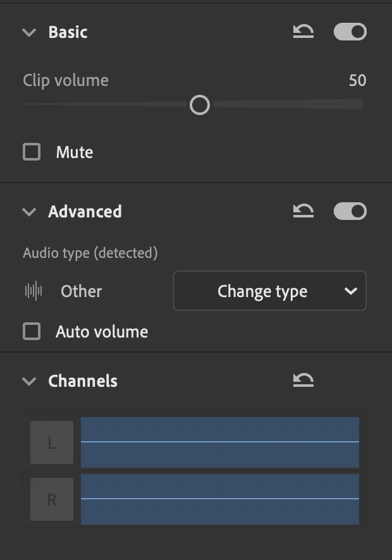
Task: Click the Clip volume label
Action: pos(66,81)
